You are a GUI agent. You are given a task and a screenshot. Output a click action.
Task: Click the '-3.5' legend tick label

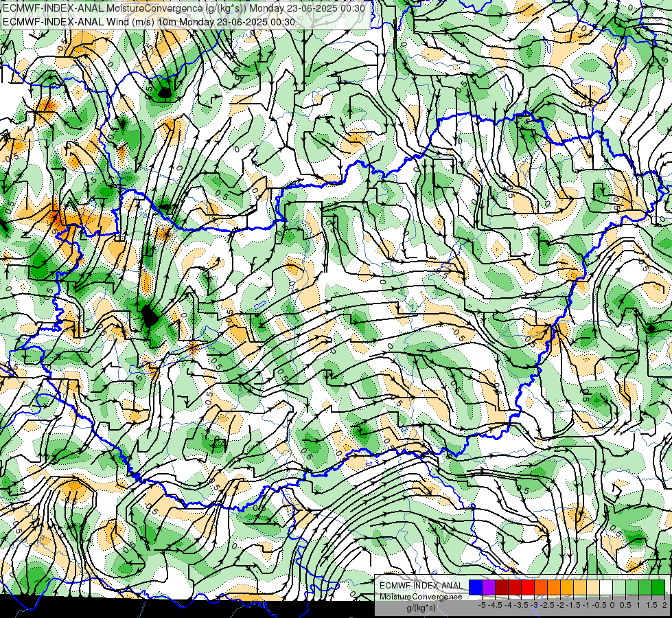coord(522,605)
